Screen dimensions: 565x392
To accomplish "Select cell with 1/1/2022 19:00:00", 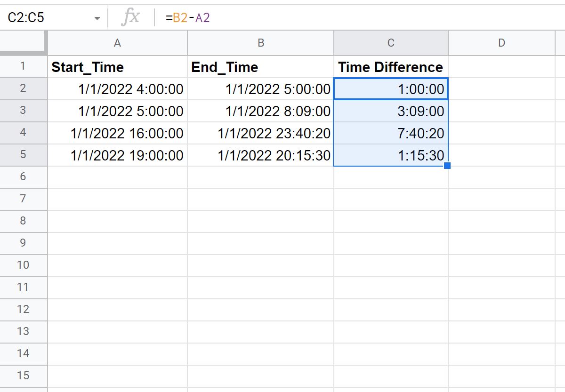I will point(117,155).
